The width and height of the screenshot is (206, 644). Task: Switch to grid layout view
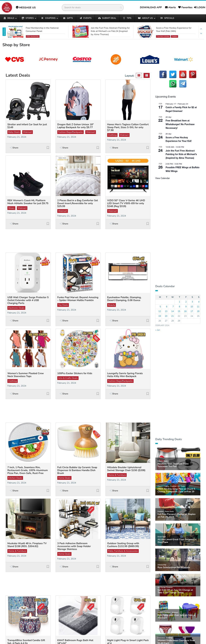pos(139,75)
